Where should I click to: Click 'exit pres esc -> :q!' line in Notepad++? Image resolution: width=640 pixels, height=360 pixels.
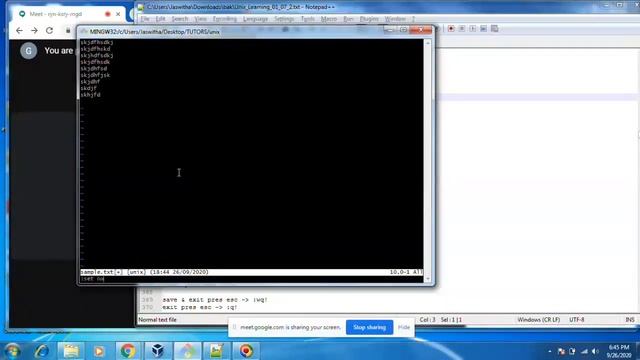click(200, 307)
